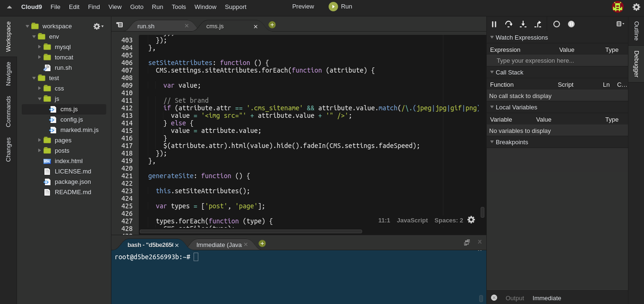This screenshot has height=304, width=644.
Task: Open the Goto menu
Action: click(x=137, y=7)
